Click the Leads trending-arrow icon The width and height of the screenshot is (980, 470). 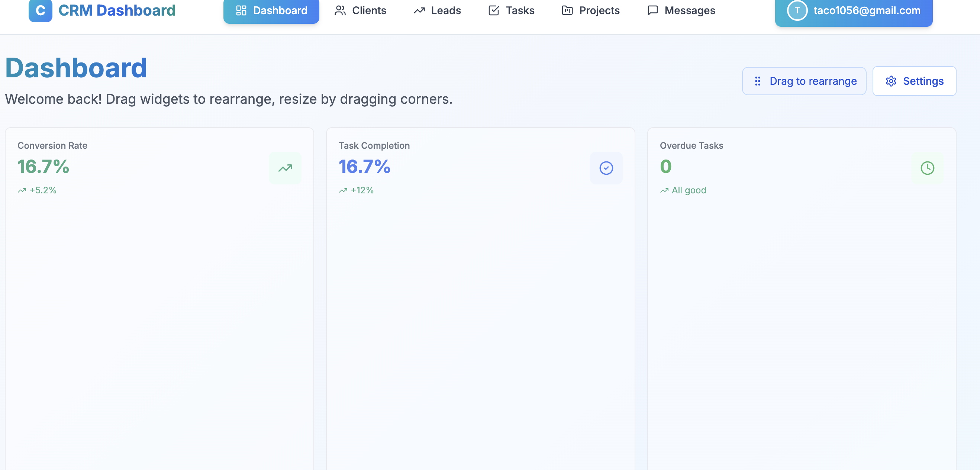pos(419,11)
